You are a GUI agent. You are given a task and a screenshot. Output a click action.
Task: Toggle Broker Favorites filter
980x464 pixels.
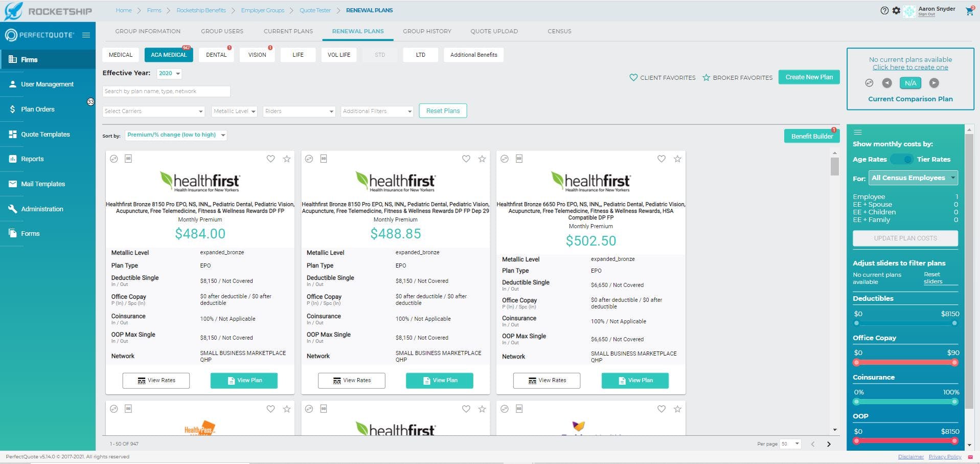[737, 78]
